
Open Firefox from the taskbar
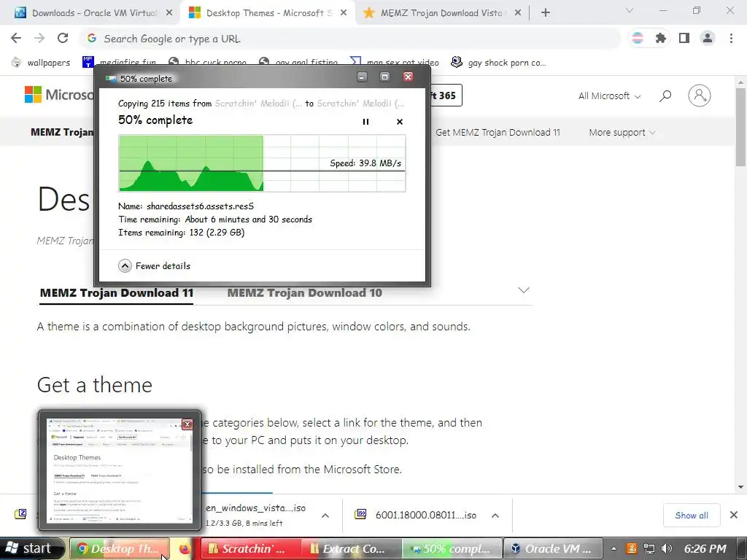[185, 548]
